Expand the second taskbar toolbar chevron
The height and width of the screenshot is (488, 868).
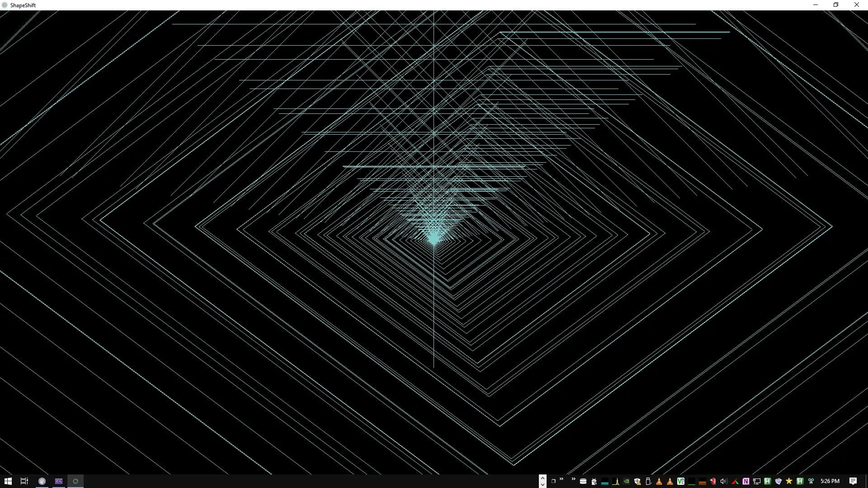[x=573, y=479]
